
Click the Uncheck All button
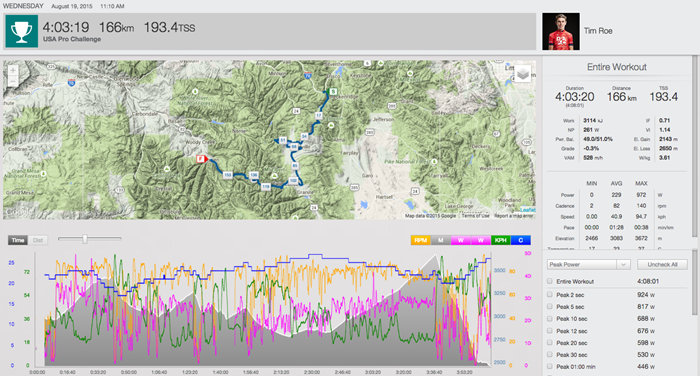pyautogui.click(x=662, y=264)
